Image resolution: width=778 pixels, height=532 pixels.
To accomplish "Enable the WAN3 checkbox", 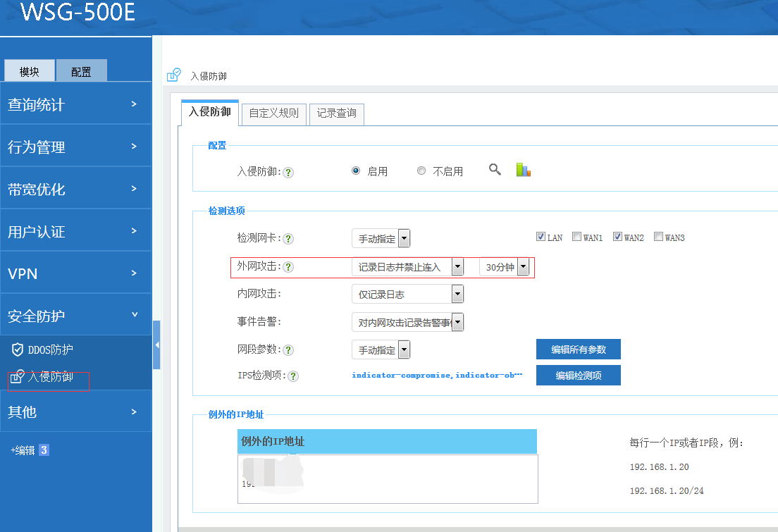I will [x=658, y=237].
